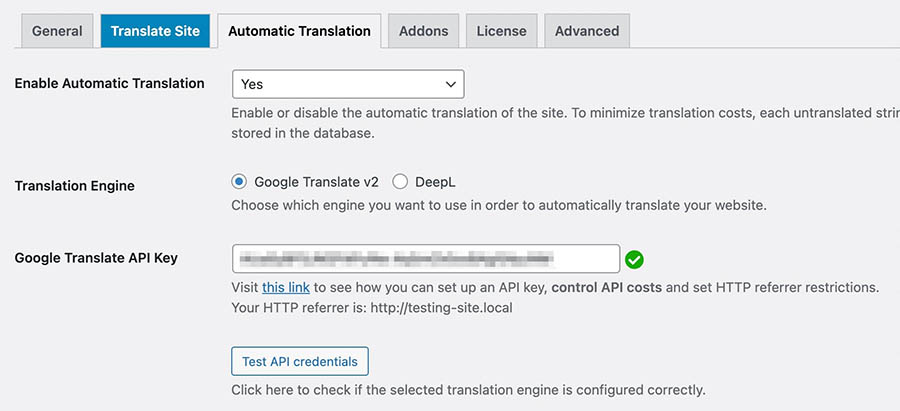This screenshot has height=411, width=900.
Task: Click the Translation Engine setting label
Action: pos(74,185)
